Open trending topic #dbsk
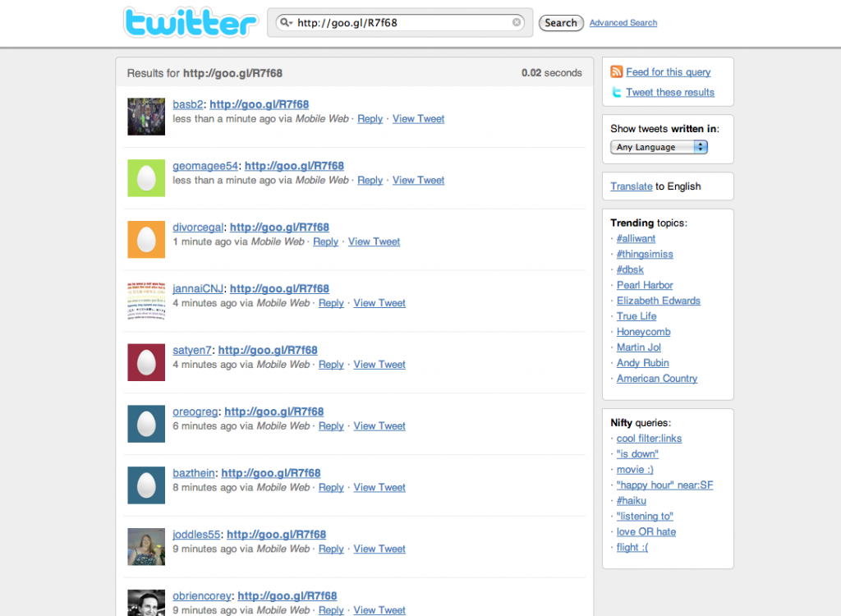This screenshot has width=841, height=616. [x=630, y=269]
